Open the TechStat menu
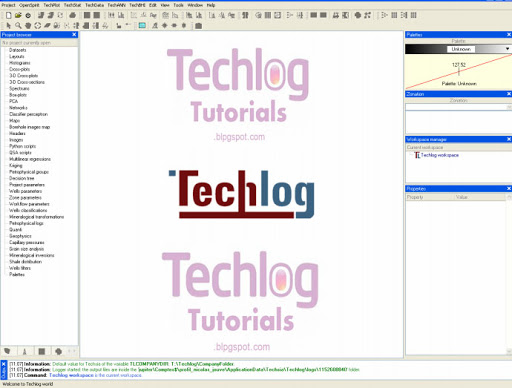The height and width of the screenshot is (388, 512). pos(72,5)
